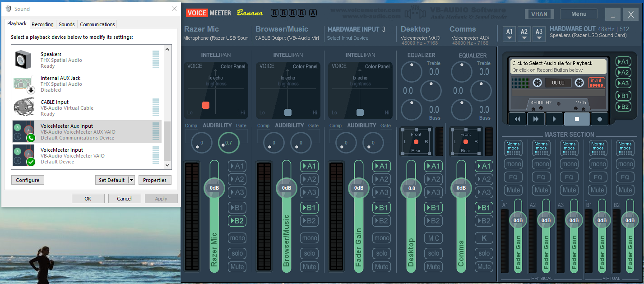This screenshot has height=284, width=644.
Task: Toggle M.C button on Desktop strip
Action: tap(433, 238)
